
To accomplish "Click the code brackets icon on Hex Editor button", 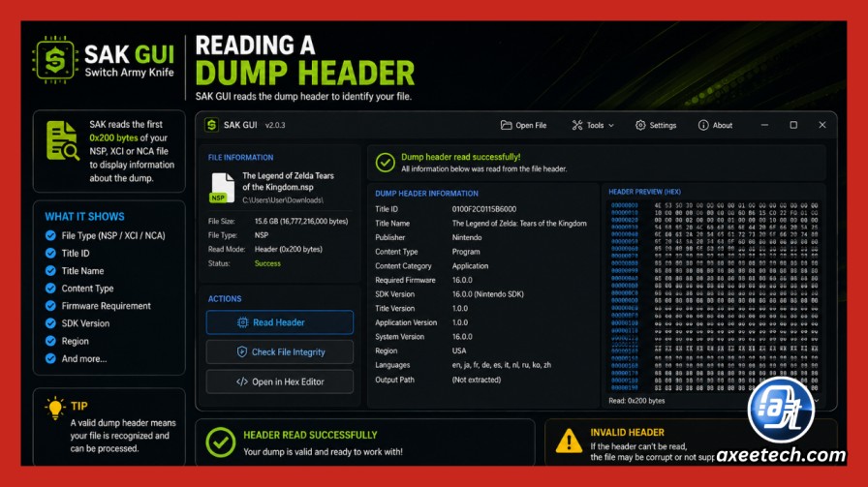I will pos(242,381).
